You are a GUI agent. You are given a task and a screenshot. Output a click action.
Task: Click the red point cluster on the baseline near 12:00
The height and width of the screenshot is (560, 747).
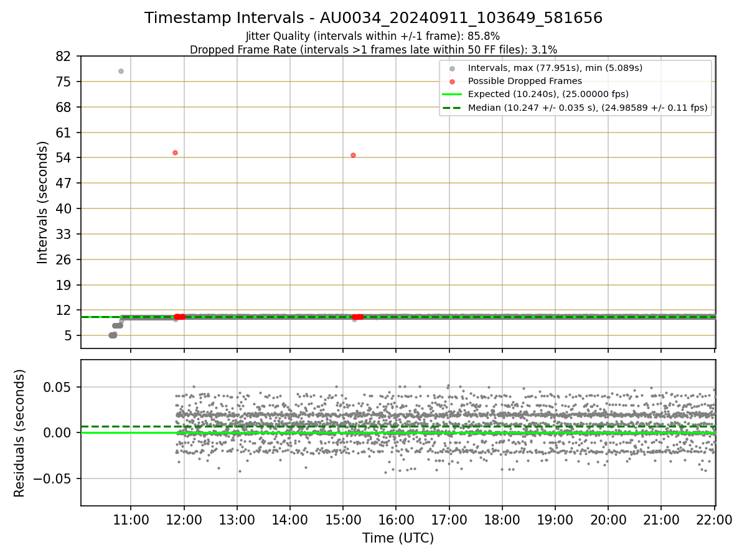click(x=179, y=317)
